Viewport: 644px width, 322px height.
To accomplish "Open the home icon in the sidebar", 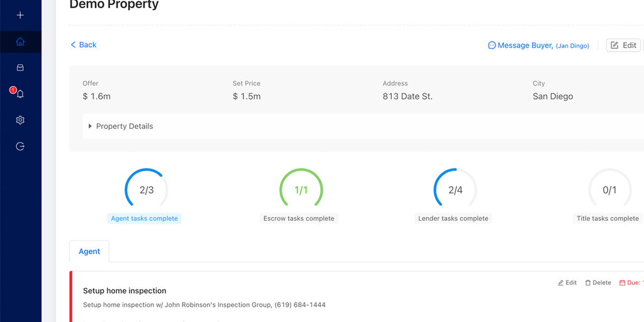I will 20,42.
